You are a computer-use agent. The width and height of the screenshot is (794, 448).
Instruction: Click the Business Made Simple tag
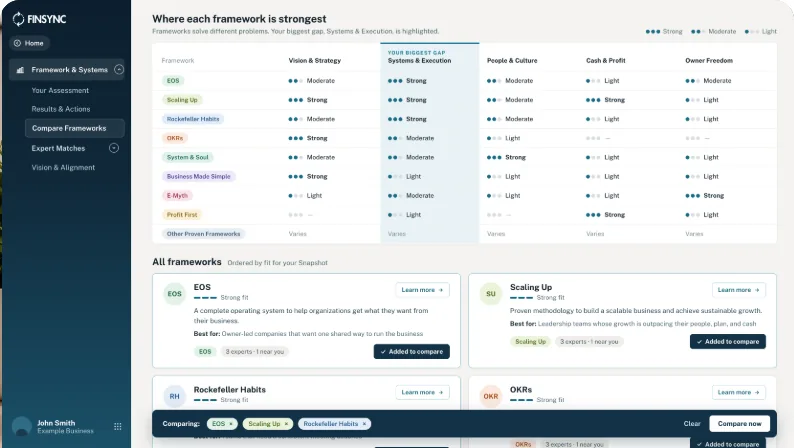pos(198,177)
